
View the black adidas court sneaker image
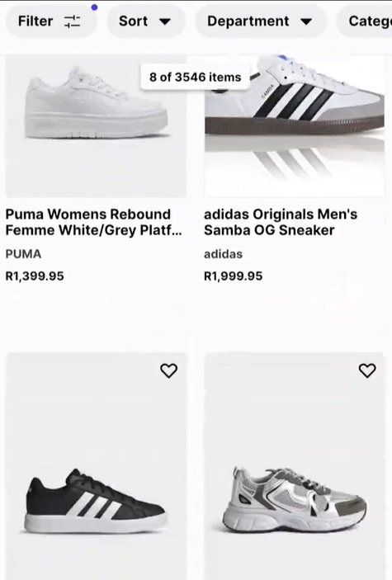point(97,466)
